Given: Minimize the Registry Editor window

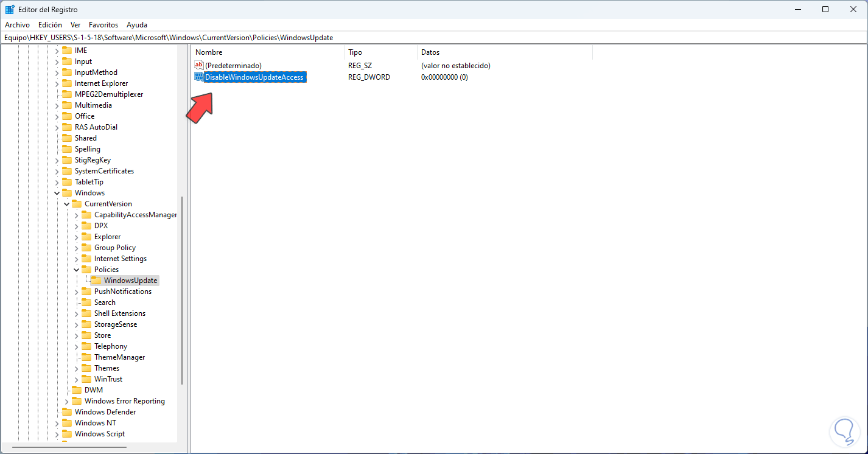Looking at the screenshot, I should click(797, 9).
